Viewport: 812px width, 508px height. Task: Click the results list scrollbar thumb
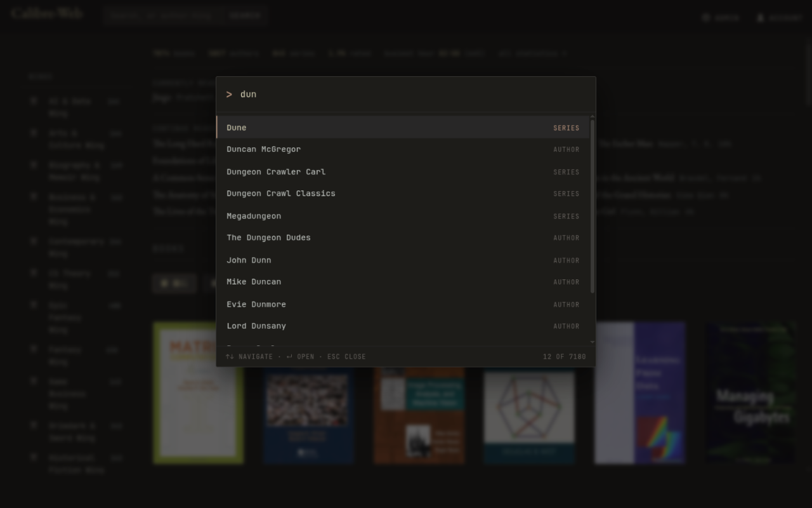click(x=593, y=206)
